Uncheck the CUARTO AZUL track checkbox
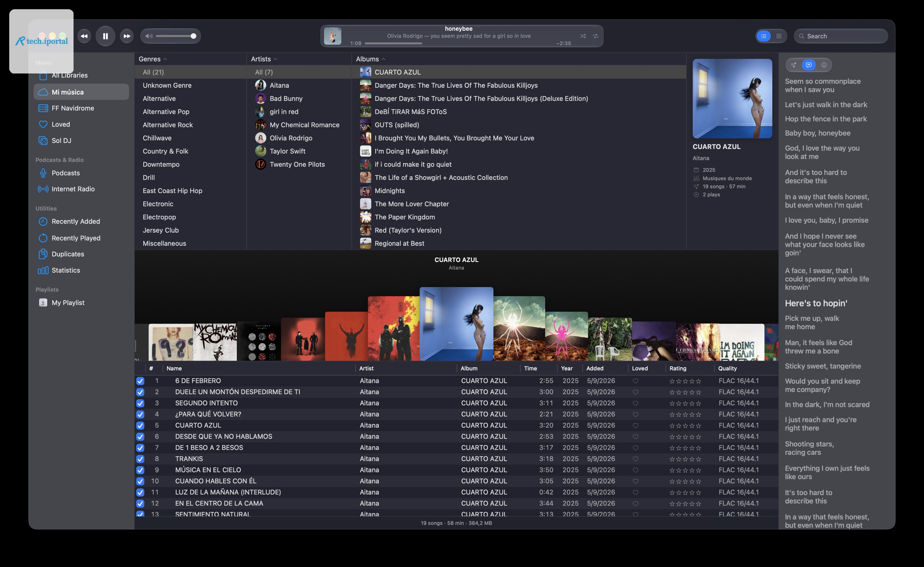Viewport: 924px width, 567px height. [140, 425]
